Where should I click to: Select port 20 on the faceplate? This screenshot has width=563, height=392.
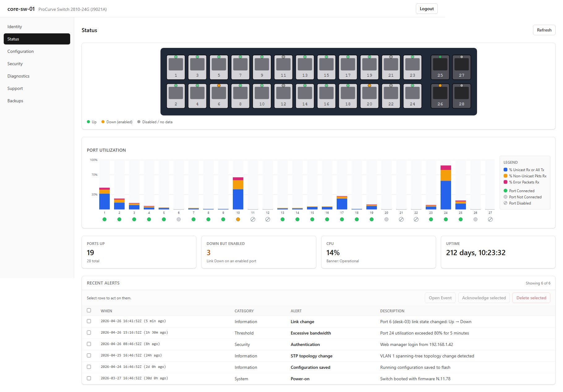tap(369, 96)
